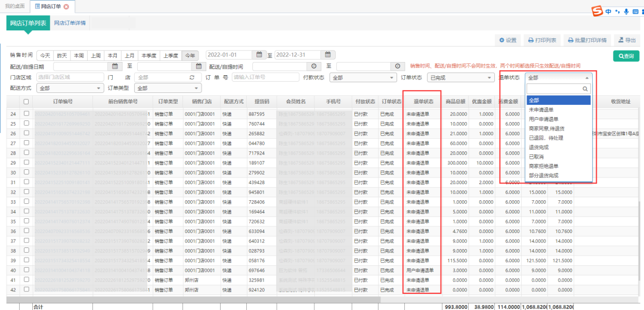This screenshot has height=310, width=644.
Task: Click the 设置 gear settings button
Action: 507,41
